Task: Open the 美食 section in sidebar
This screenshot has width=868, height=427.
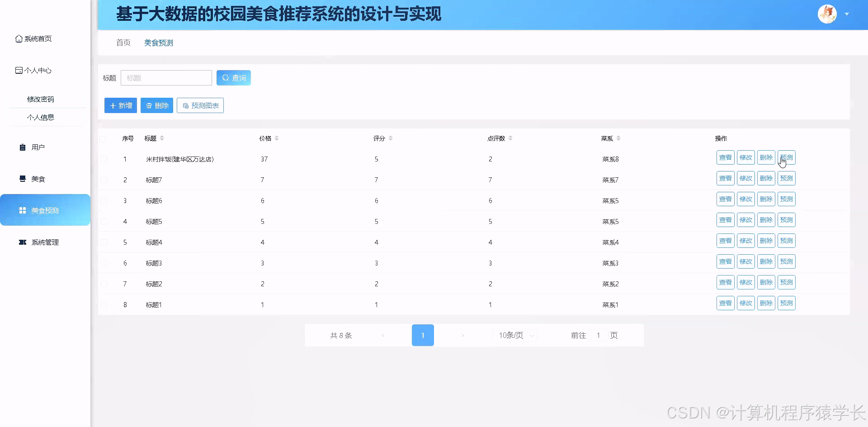Action: 38,179
